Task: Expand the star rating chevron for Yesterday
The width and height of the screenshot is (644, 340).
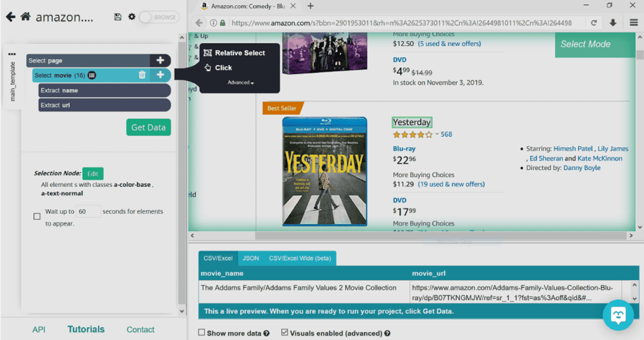Action: (x=437, y=135)
